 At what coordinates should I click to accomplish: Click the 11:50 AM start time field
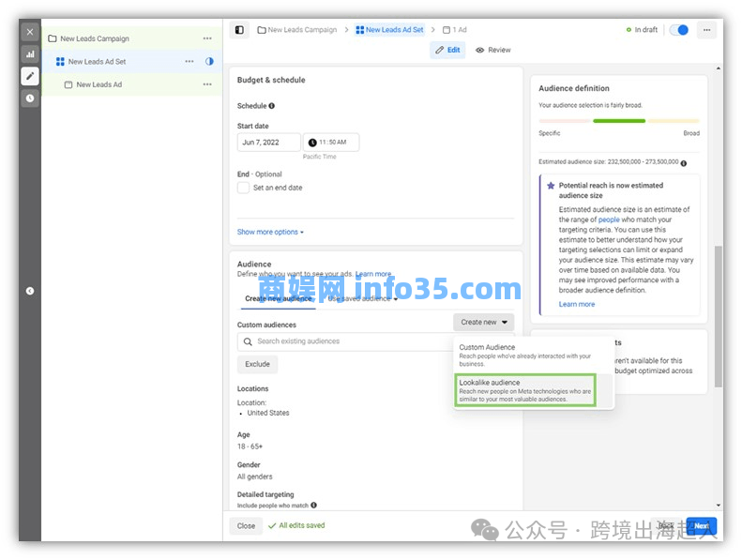pos(331,142)
